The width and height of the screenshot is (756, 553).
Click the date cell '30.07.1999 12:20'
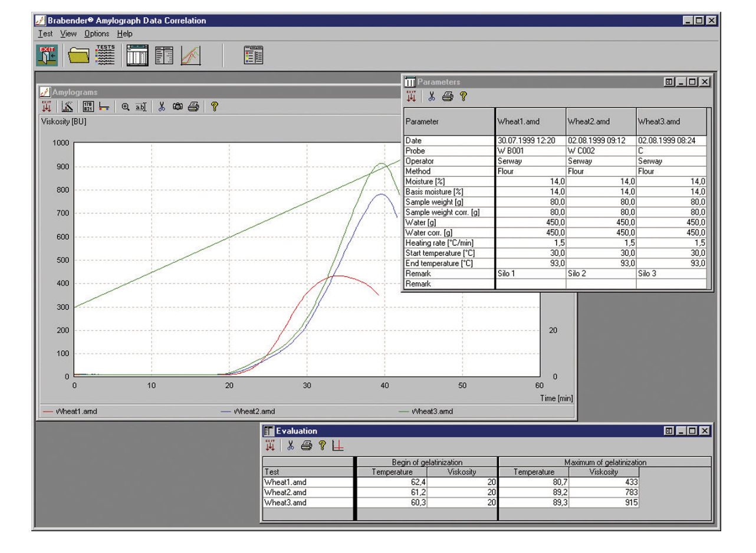pos(530,141)
